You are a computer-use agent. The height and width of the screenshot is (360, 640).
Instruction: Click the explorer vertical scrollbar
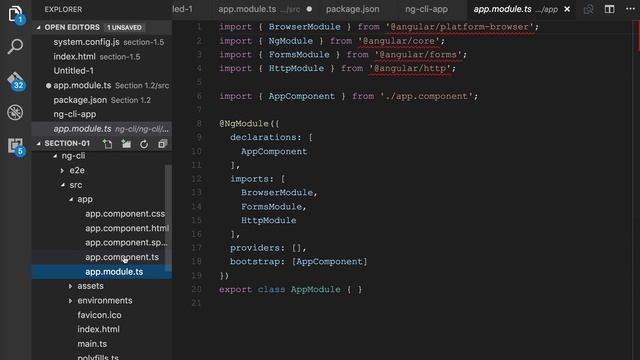click(x=168, y=218)
